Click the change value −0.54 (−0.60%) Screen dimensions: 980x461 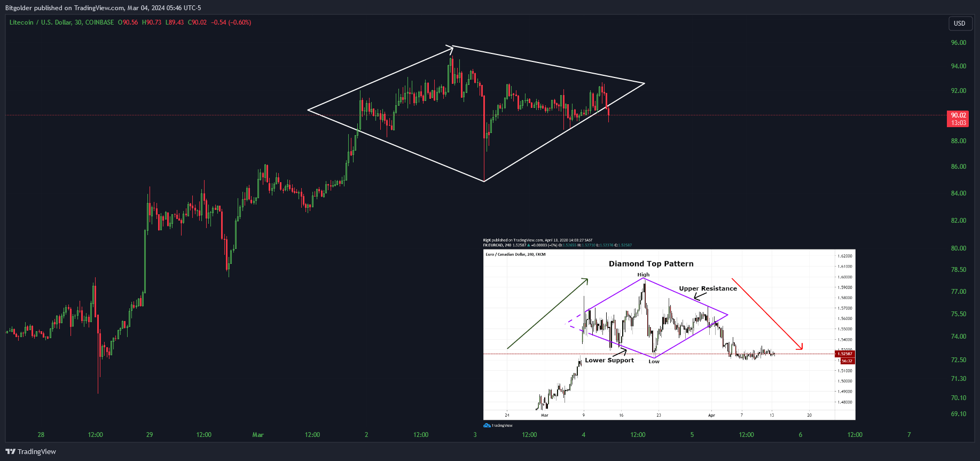(x=231, y=22)
